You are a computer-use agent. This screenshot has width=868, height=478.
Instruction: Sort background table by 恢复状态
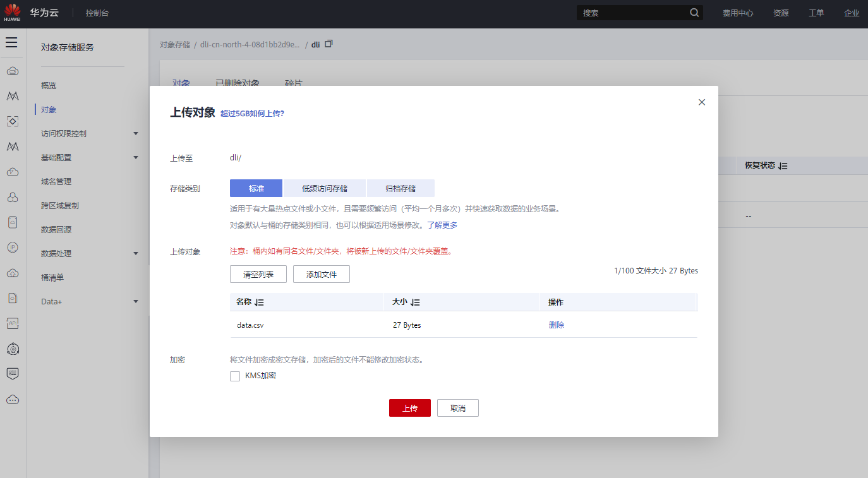783,166
